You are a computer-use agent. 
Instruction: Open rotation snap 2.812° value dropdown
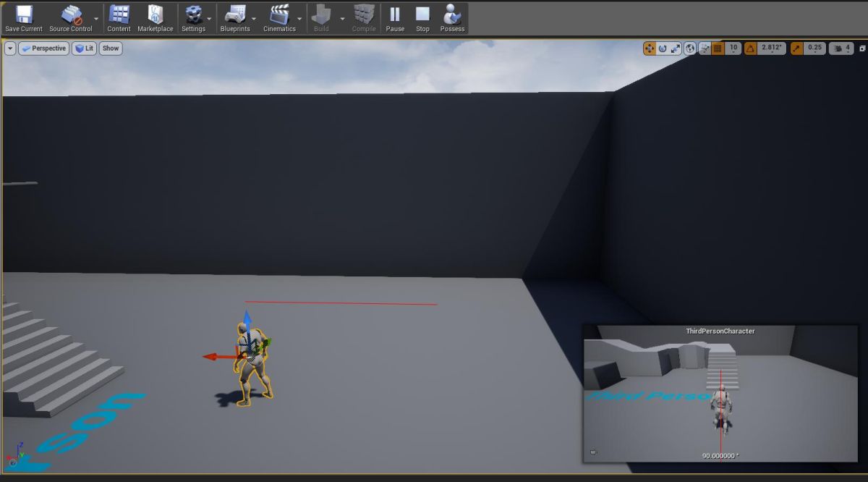point(772,48)
